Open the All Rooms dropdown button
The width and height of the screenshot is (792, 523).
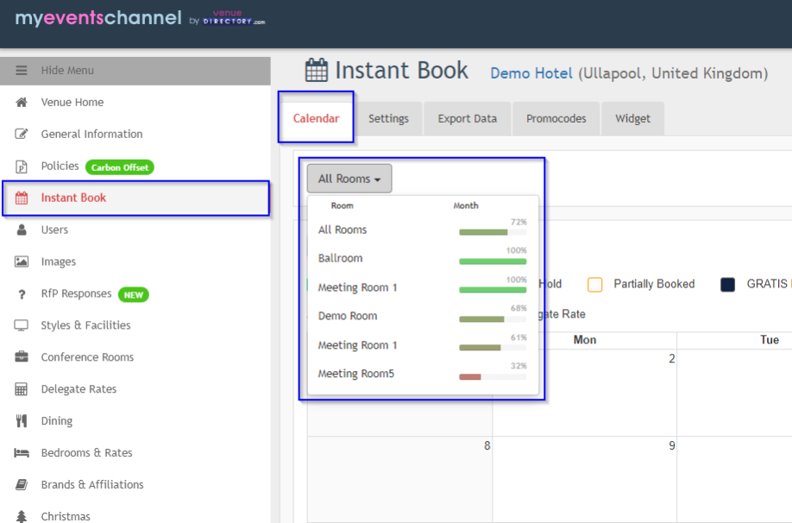click(349, 178)
